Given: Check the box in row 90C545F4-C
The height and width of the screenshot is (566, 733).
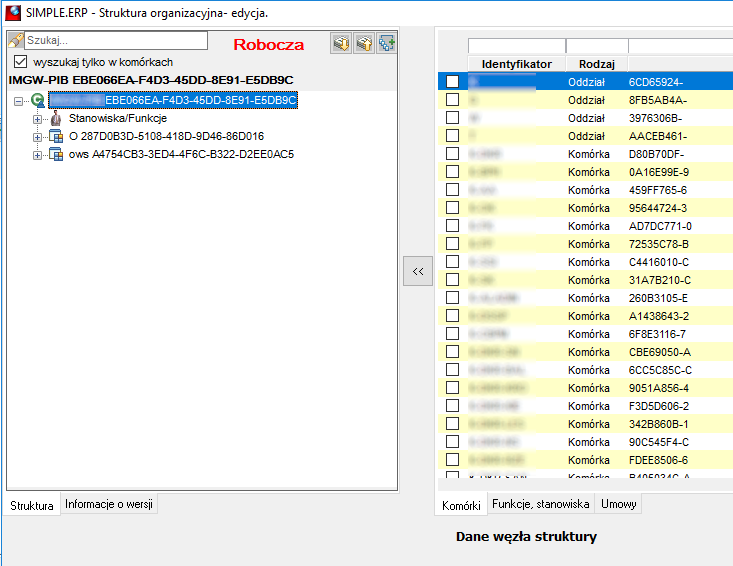Looking at the screenshot, I should click(453, 441).
